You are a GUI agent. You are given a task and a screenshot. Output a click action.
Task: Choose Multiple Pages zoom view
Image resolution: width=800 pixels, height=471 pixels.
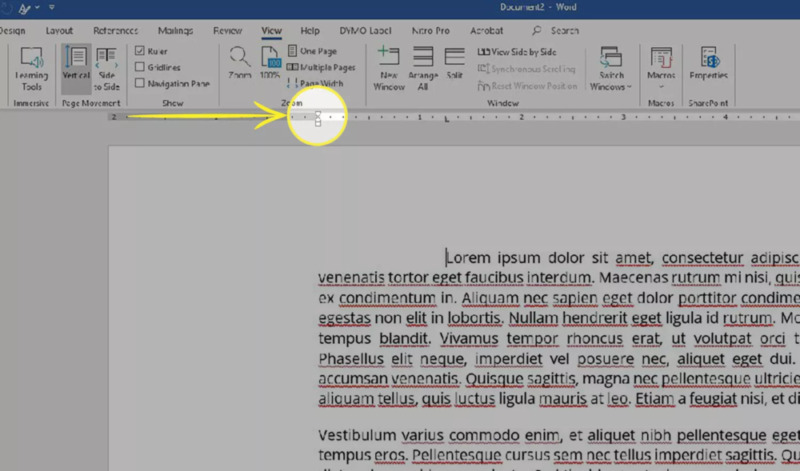(321, 67)
